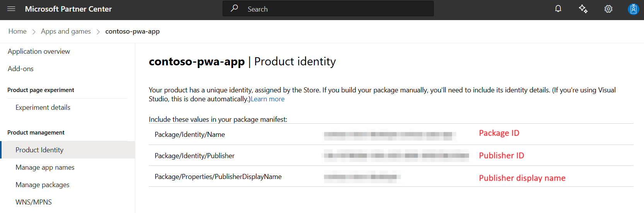
Task: Click the blurred Package/Identity/Name value
Action: pos(390,135)
